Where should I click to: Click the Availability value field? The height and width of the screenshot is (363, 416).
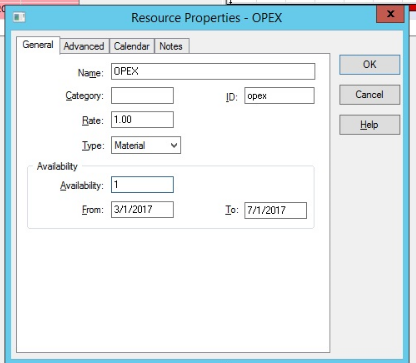pos(142,185)
